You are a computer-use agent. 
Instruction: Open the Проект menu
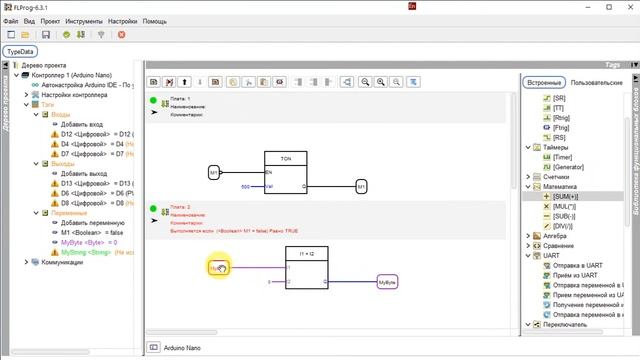[x=50, y=21]
